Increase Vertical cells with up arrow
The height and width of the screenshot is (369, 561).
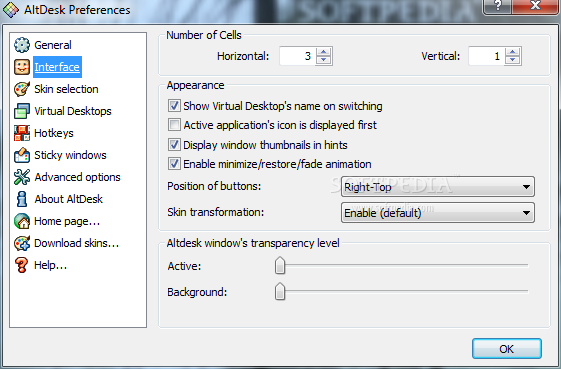point(512,52)
